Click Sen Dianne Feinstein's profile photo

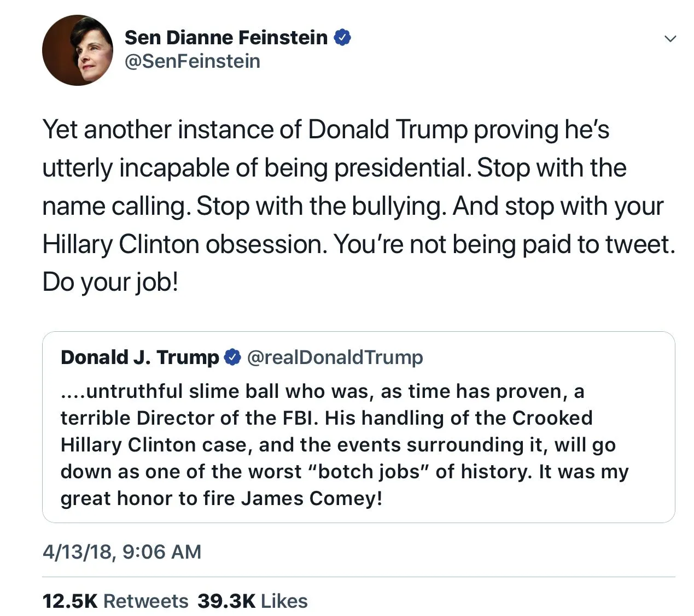coord(78,50)
